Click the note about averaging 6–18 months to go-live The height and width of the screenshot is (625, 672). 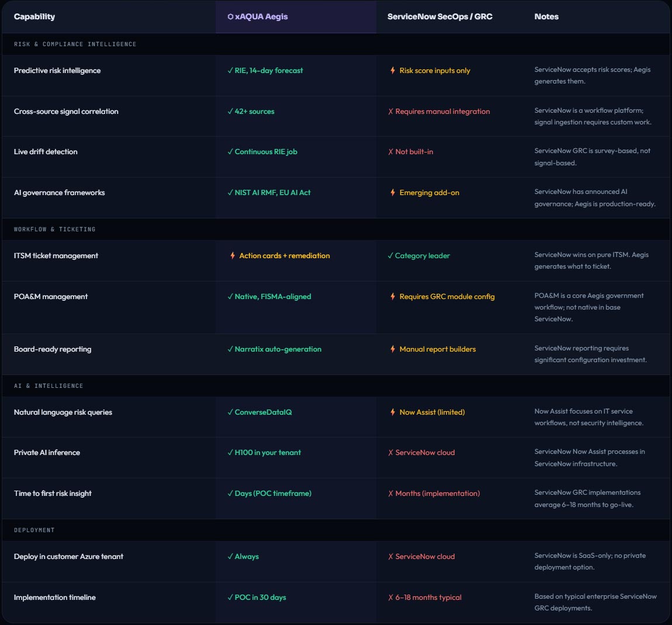588,499
